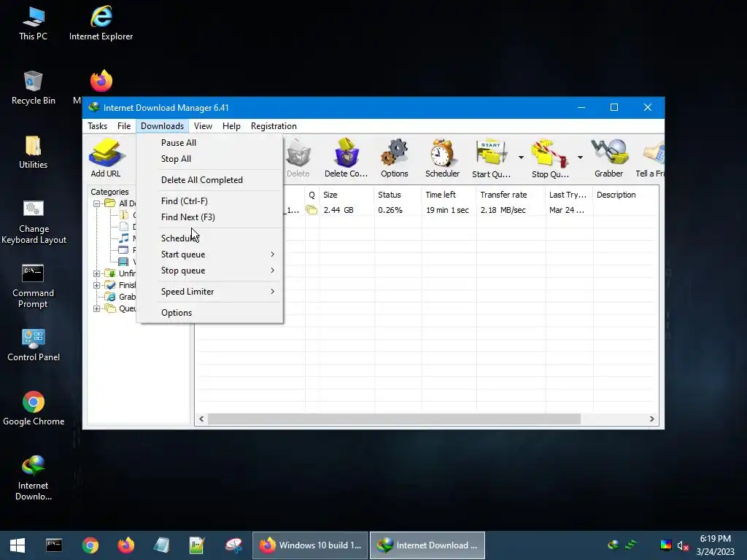The image size is (747, 560).
Task: Click the greyed Delete toolbar icon
Action: coord(298,158)
